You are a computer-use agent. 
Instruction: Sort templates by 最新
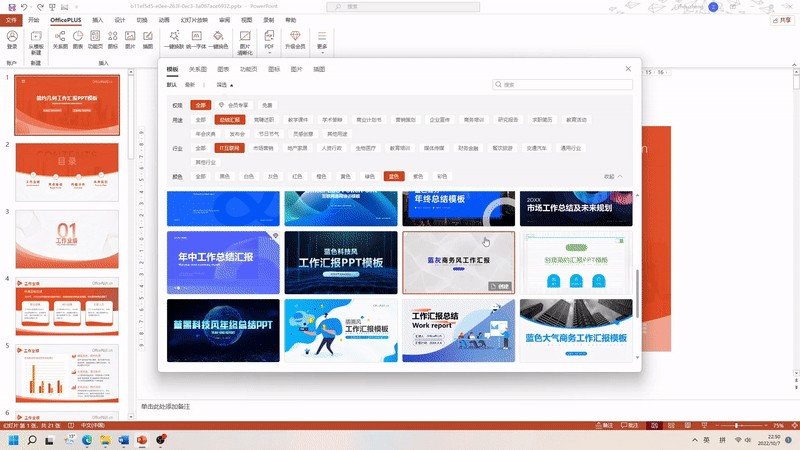point(190,85)
